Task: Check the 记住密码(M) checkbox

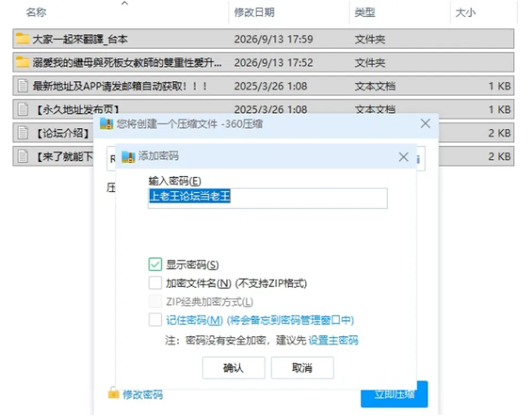Action: (155, 320)
